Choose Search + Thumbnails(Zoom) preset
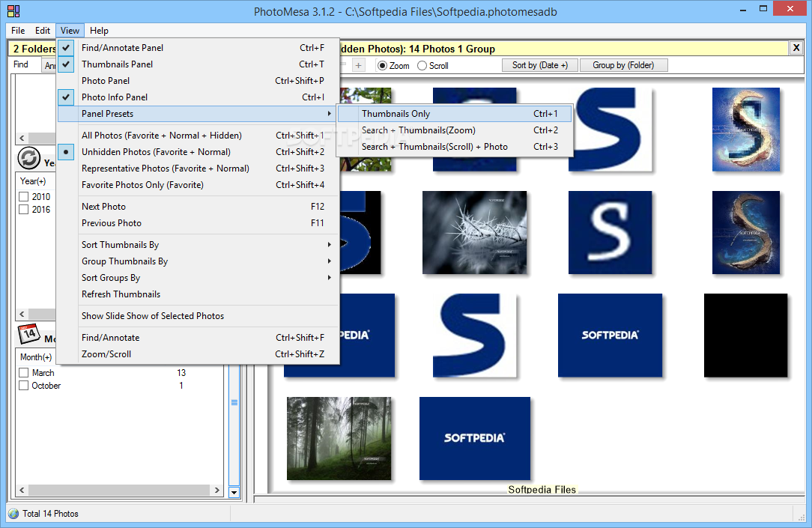 455,130
